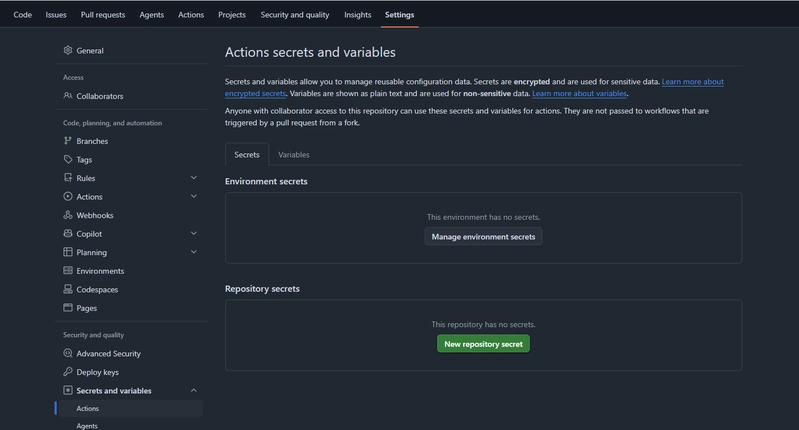
Task: Click the 'Environment secrets' heading
Action: point(266,181)
